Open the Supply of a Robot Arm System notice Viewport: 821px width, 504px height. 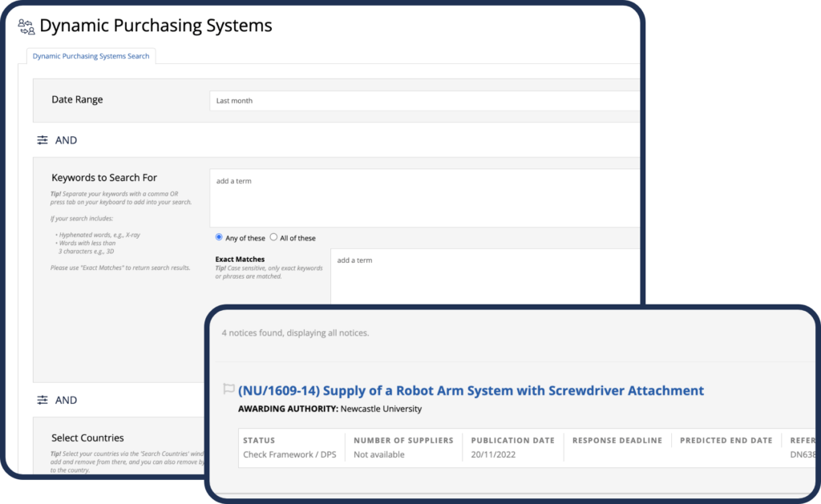coord(471,391)
